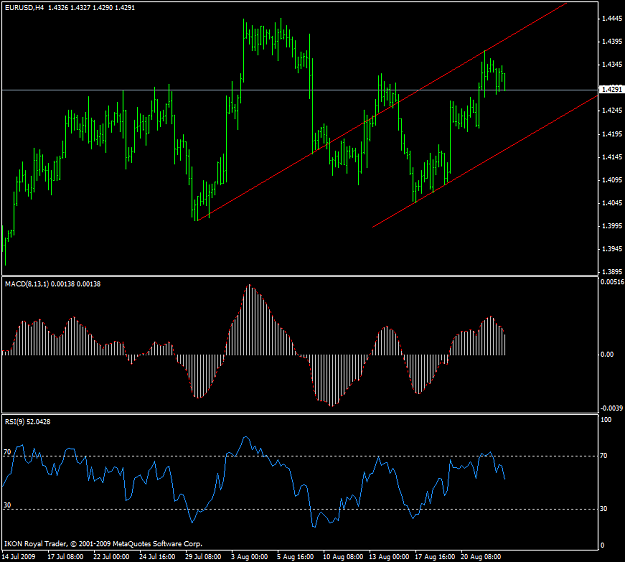
Task: Click the IKON Royal Trader copyright text
Action: pyautogui.click(x=103, y=544)
